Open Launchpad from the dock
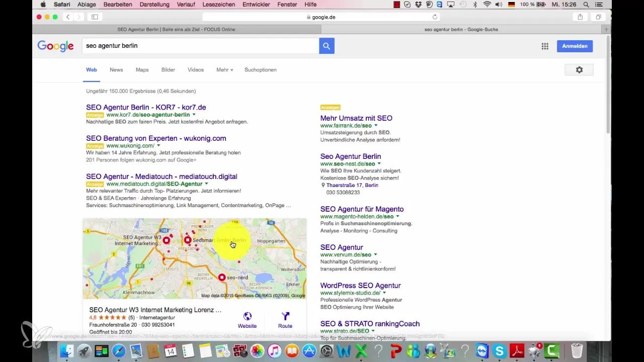The image size is (644, 362). tap(84, 350)
